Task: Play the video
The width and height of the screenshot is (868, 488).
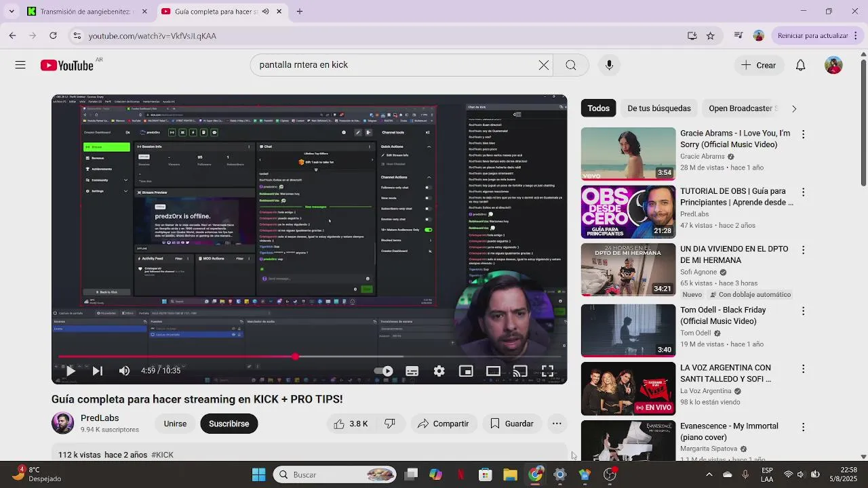Action: click(x=71, y=371)
